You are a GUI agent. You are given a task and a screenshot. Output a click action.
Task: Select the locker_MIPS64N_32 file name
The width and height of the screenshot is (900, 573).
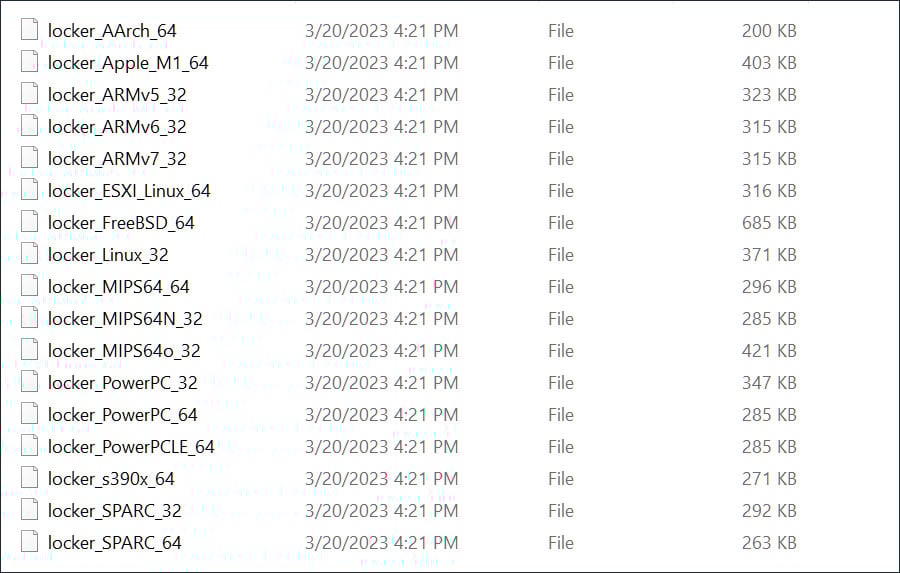pyautogui.click(x=125, y=319)
